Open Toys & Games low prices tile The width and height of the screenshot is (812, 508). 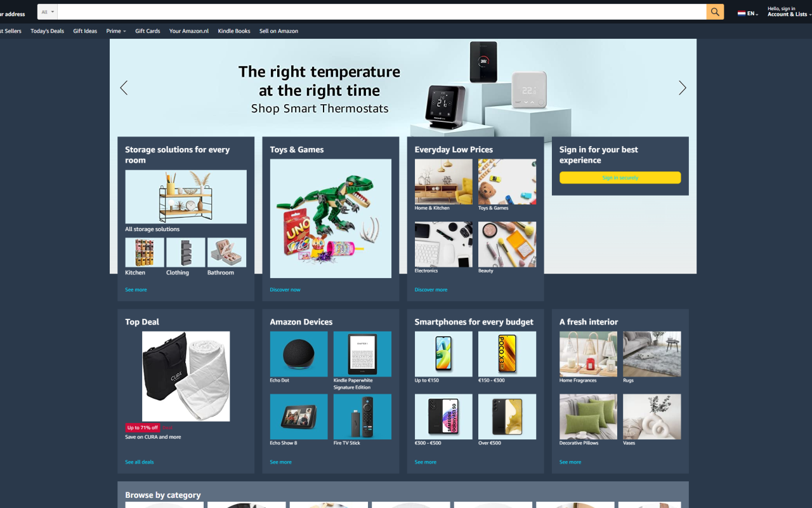507,182
